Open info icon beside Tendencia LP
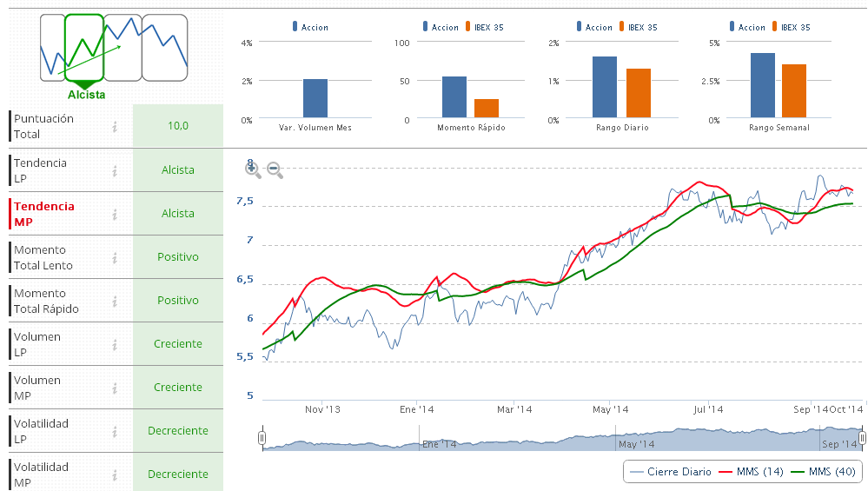 (115, 170)
